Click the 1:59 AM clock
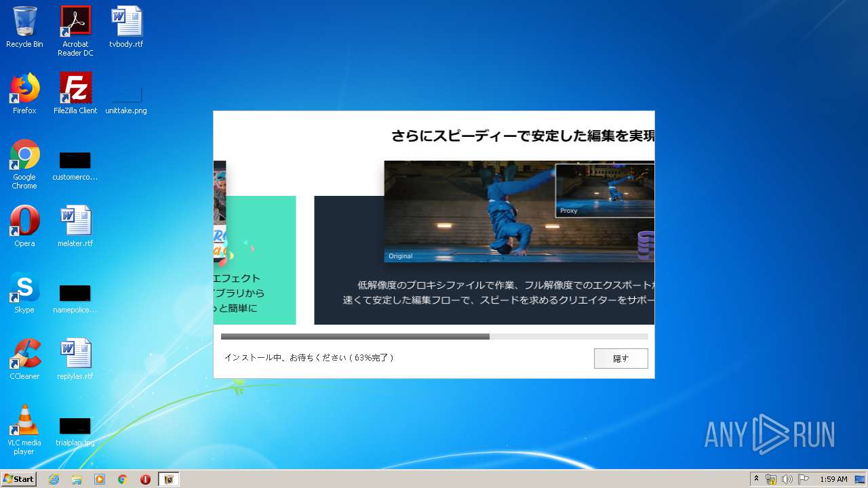Image resolution: width=868 pixels, height=488 pixels. coord(833,479)
